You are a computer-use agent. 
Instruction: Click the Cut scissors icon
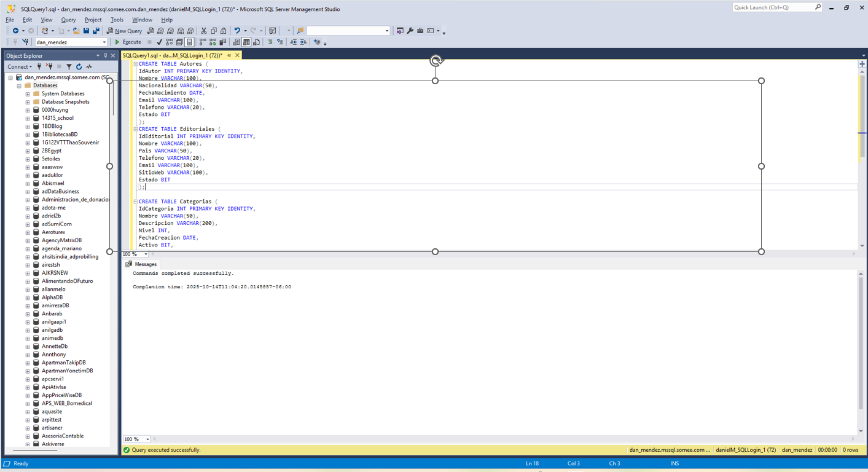203,31
